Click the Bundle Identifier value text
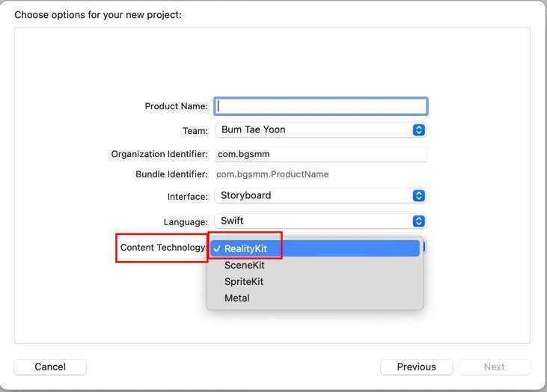The height and width of the screenshot is (392, 547). tap(272, 174)
